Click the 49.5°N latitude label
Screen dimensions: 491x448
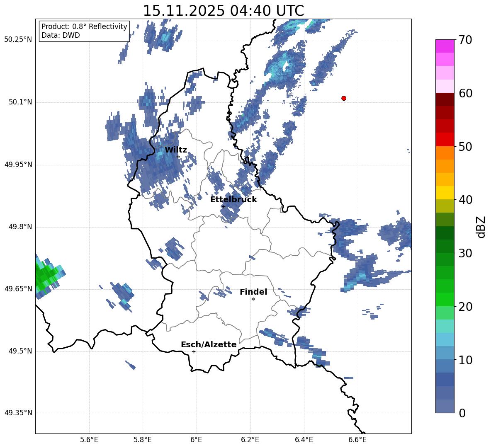point(21,351)
